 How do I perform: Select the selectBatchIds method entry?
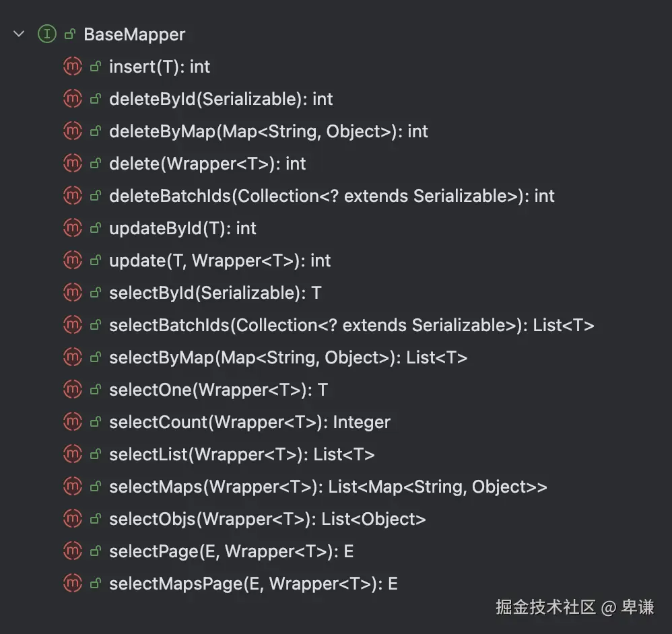(x=351, y=325)
